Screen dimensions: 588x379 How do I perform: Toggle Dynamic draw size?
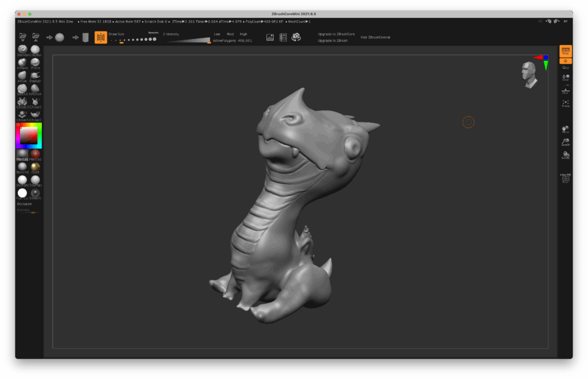pyautogui.click(x=153, y=33)
